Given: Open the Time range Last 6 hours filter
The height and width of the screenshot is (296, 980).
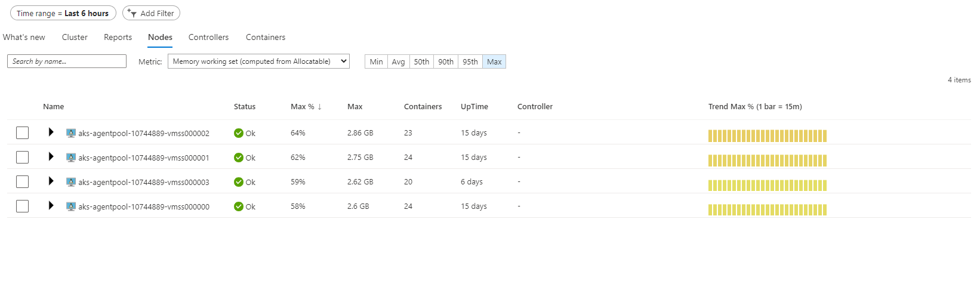Looking at the screenshot, I should [x=63, y=13].
